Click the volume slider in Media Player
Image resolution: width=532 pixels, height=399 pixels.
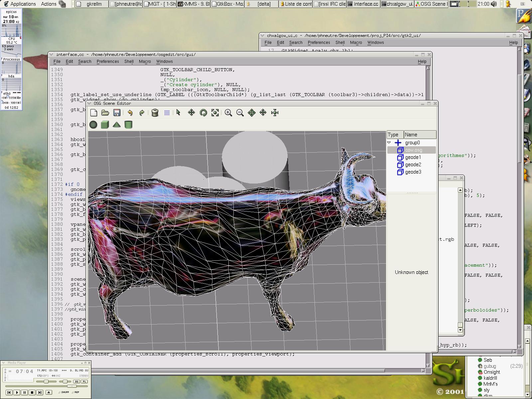(x=47, y=381)
